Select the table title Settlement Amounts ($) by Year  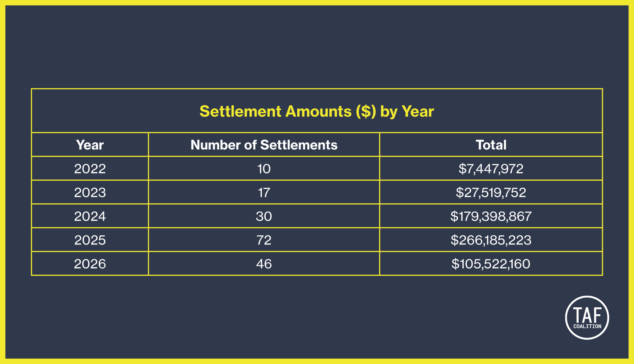[x=317, y=111]
